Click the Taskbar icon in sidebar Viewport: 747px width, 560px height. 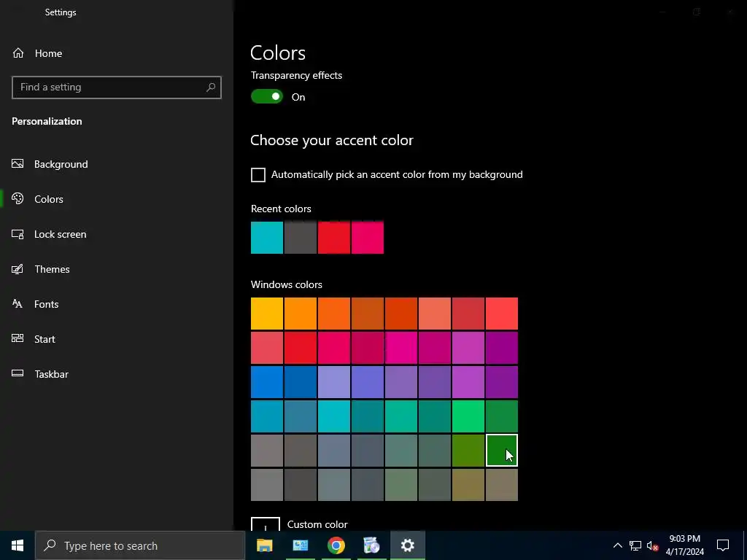coord(18,373)
